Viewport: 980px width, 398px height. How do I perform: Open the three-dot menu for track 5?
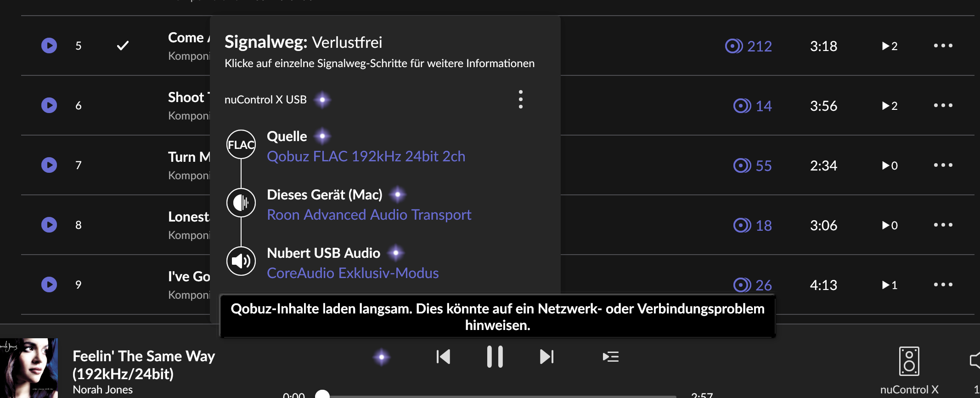click(x=943, y=45)
